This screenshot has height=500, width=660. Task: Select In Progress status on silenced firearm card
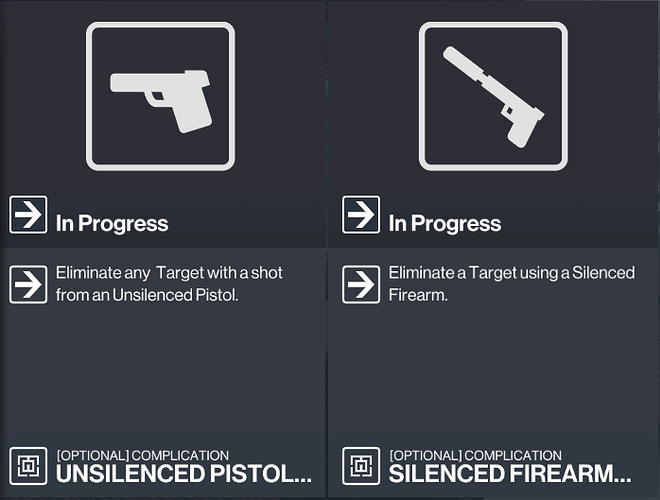[444, 223]
